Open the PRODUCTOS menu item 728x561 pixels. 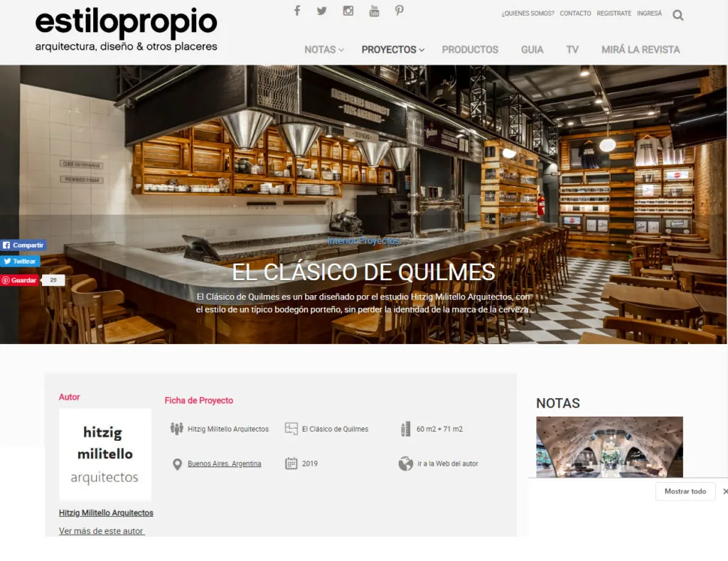[x=470, y=50]
